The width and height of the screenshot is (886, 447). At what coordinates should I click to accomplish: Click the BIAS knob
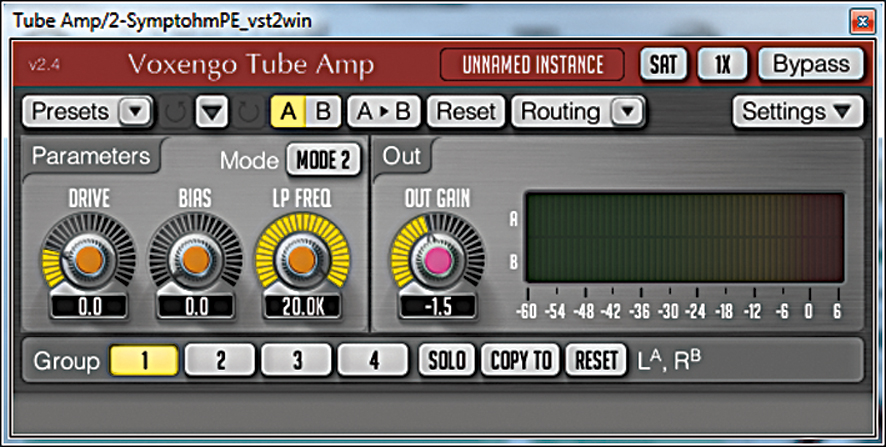pos(196,259)
